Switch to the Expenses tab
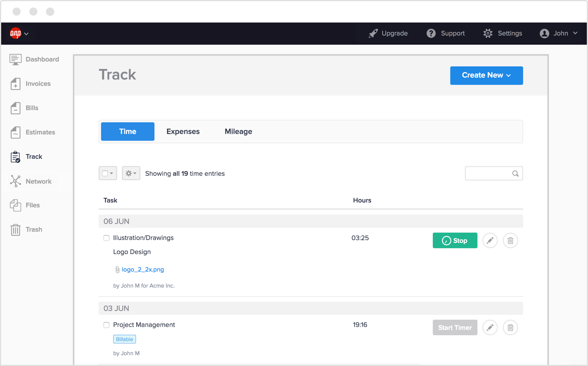Image resolution: width=588 pixels, height=366 pixels. [182, 131]
